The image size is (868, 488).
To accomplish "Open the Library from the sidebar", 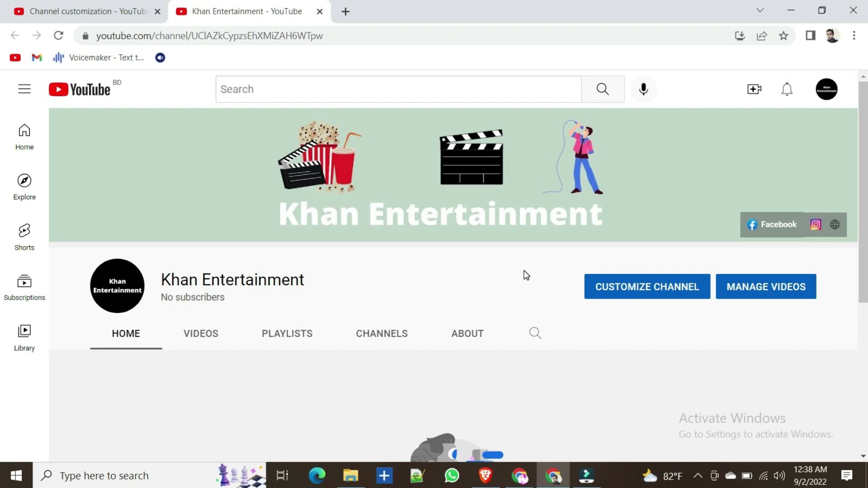I will (24, 337).
